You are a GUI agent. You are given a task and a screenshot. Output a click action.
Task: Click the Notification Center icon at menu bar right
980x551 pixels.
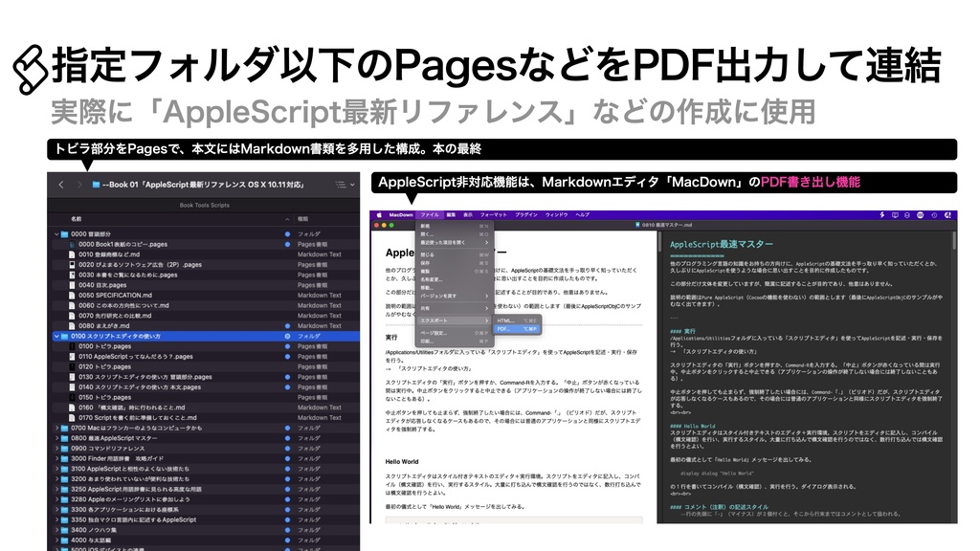pyautogui.click(x=947, y=215)
